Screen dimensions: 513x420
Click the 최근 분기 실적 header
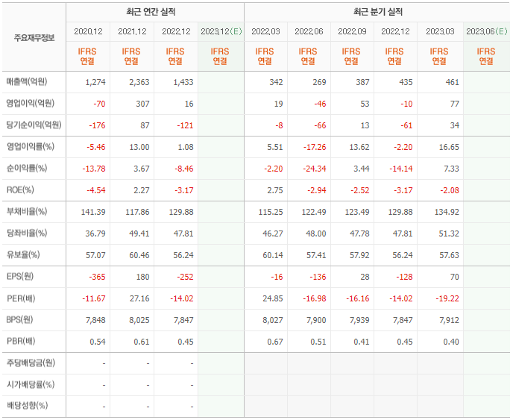378,12
